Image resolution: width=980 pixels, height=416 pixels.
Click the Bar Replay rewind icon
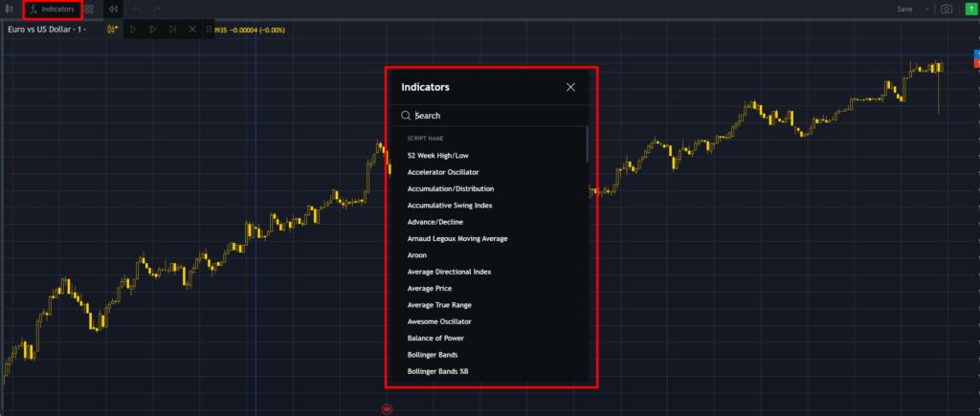[x=113, y=10]
